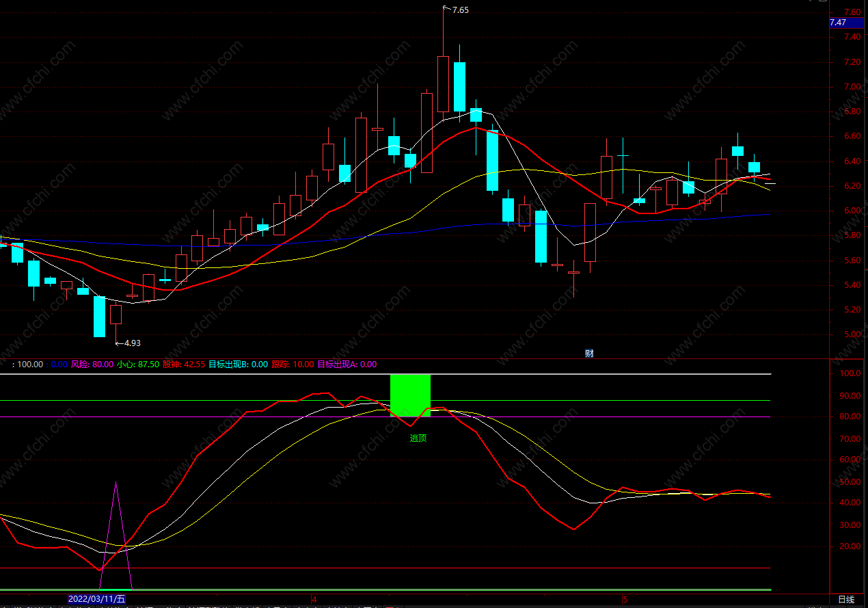Viewport: 868px width, 608px height.
Task: Click the 5.00 price axis label
Action: point(852,335)
